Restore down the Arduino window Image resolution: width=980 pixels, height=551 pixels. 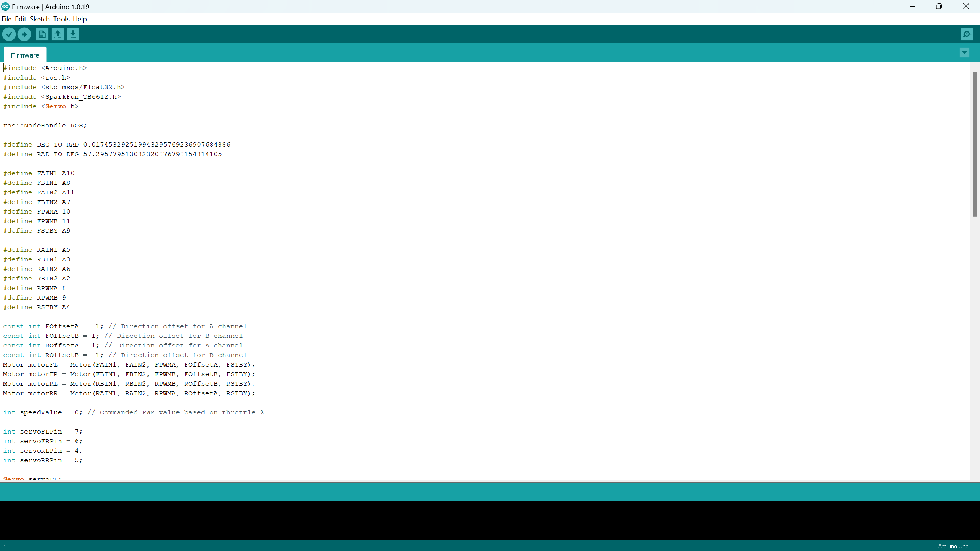click(939, 7)
